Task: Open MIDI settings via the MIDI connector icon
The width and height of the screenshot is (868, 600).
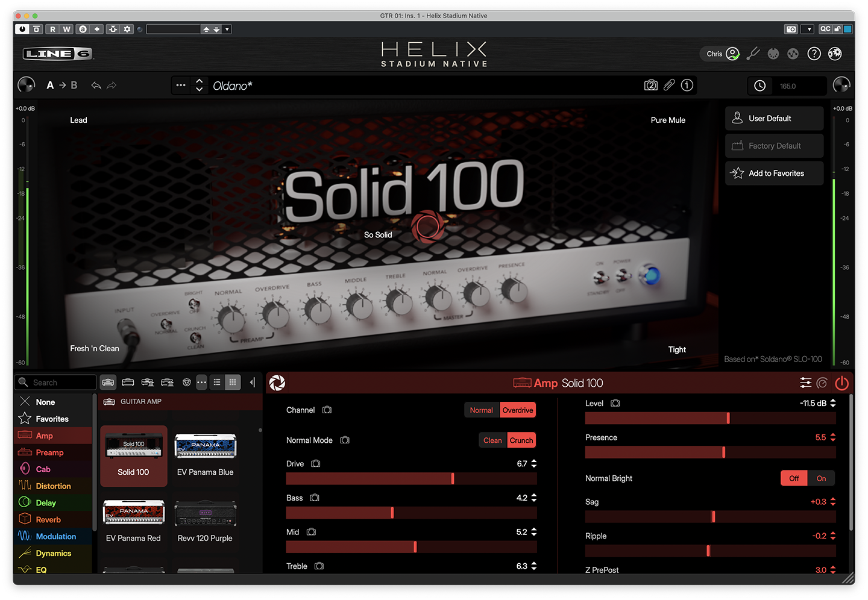Action: click(x=773, y=54)
